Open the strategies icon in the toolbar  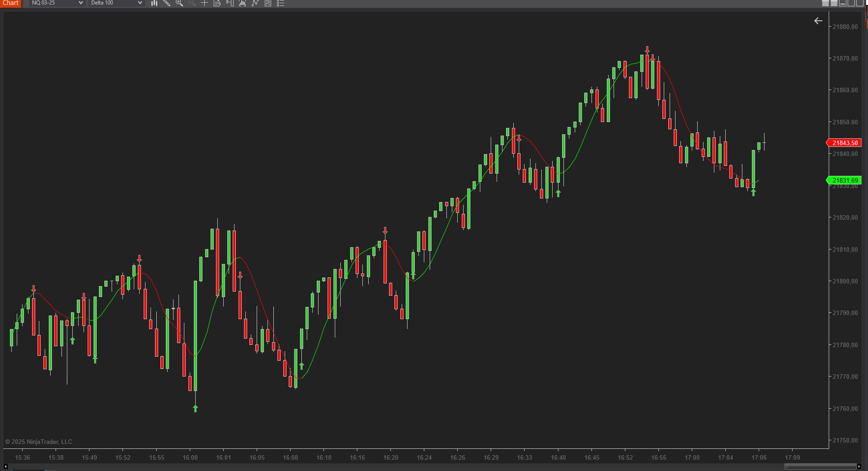[267, 3]
